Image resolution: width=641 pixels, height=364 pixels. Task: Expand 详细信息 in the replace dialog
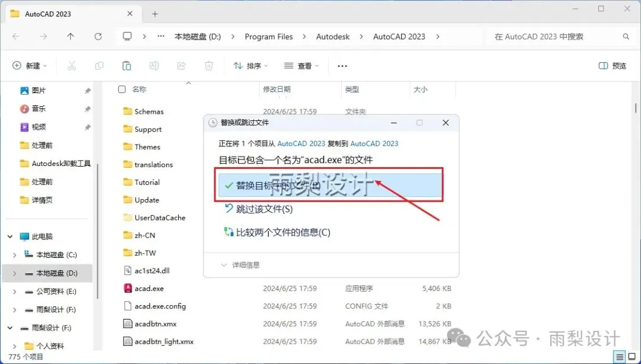pos(240,265)
